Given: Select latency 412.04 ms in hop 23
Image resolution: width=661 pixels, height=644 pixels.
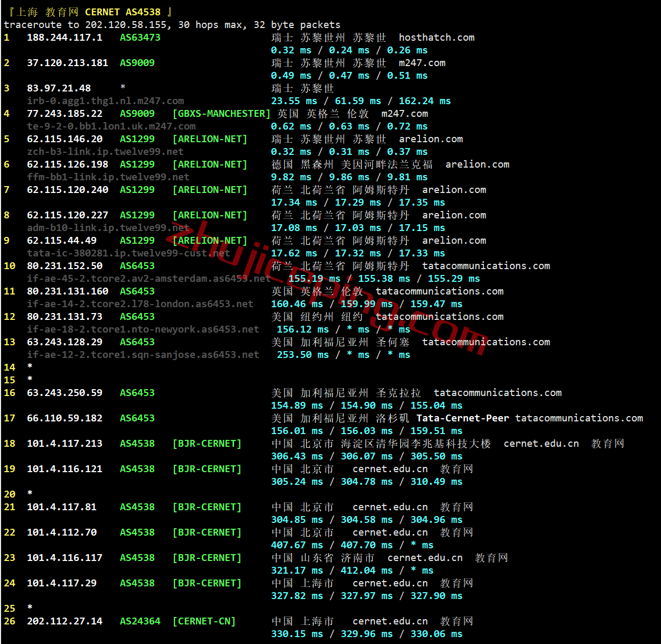Looking at the screenshot, I should click(x=367, y=571).
